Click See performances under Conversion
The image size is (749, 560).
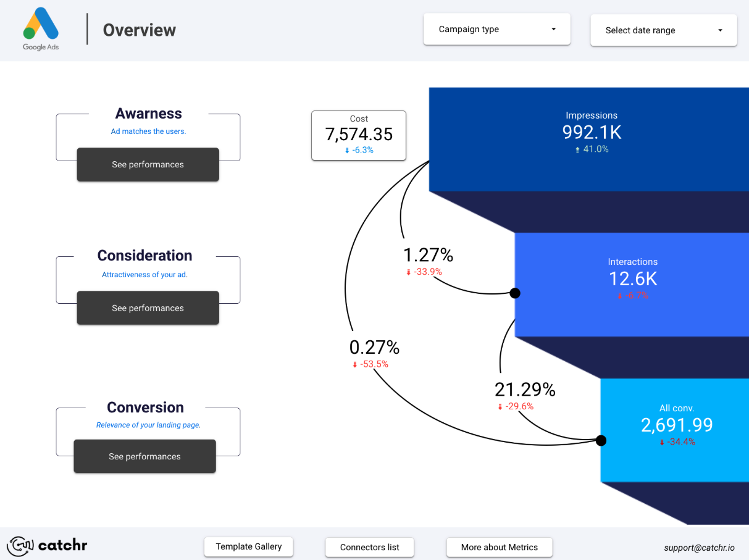[144, 456]
